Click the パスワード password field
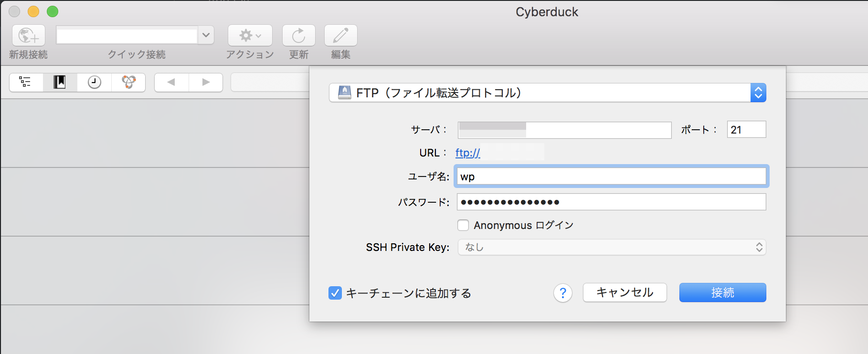 tap(612, 202)
